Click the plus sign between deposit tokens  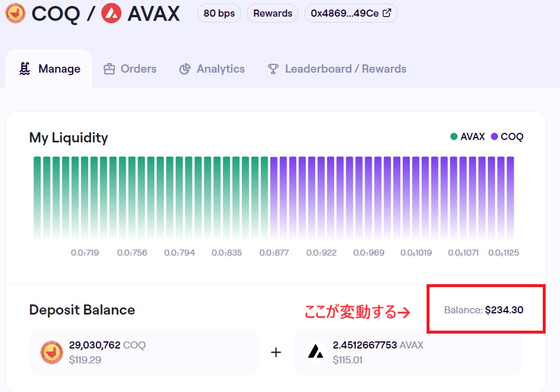[276, 352]
